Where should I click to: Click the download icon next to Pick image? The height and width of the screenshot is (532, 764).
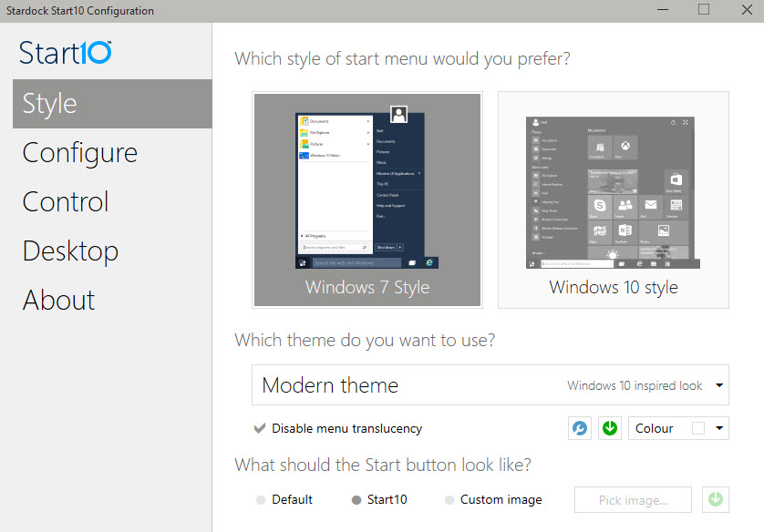(x=716, y=500)
